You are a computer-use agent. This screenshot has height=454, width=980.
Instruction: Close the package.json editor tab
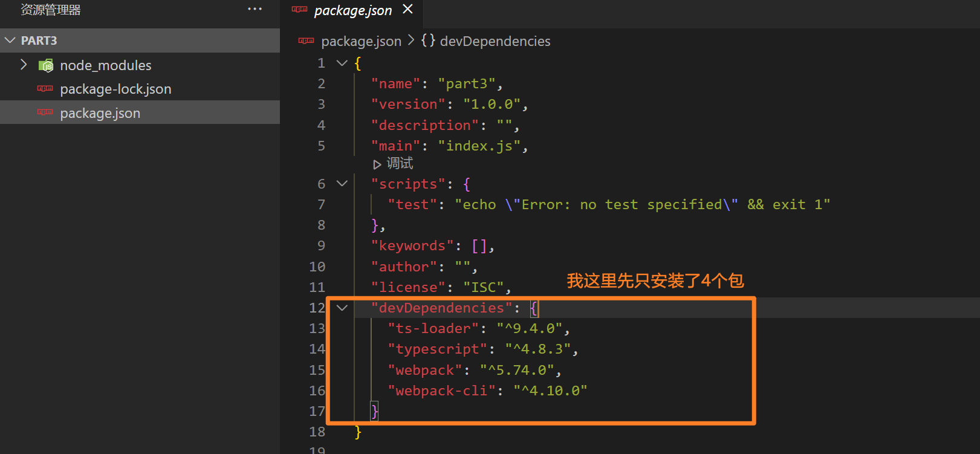coord(408,9)
